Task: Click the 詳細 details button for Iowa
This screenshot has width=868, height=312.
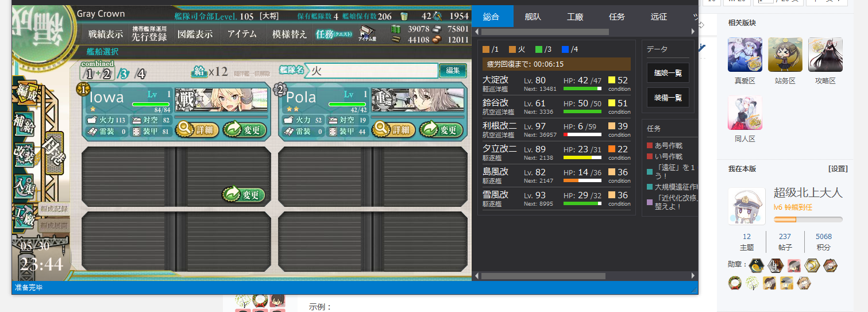Action: pos(197,130)
